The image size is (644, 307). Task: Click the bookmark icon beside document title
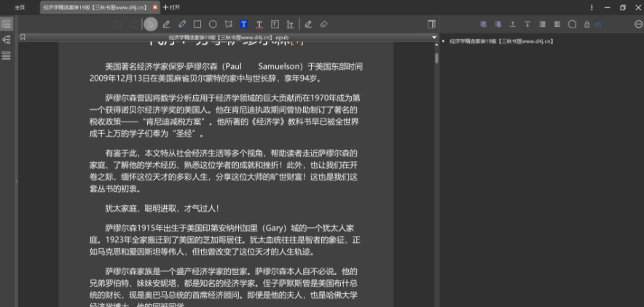point(23,37)
